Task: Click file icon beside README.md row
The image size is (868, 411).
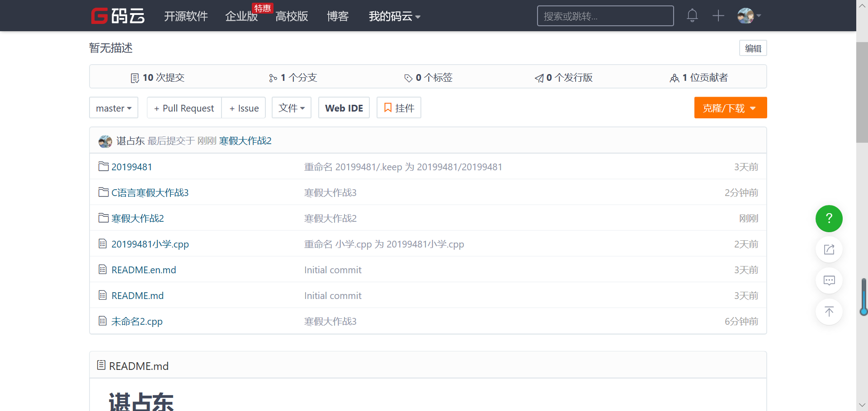Action: tap(103, 295)
